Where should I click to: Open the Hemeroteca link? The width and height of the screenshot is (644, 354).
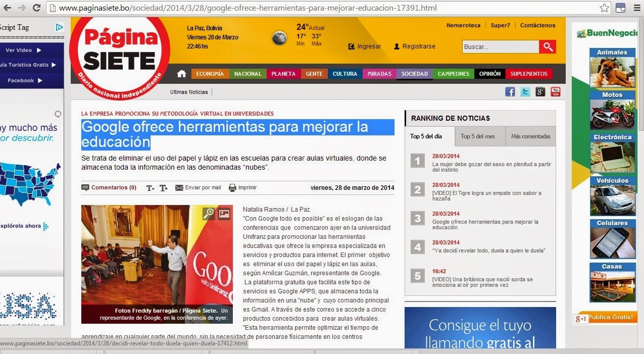coord(463,25)
